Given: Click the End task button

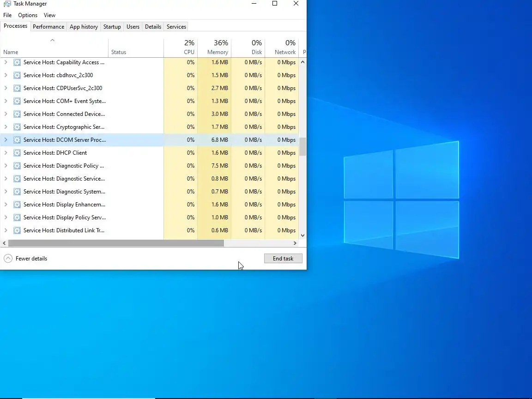Looking at the screenshot, I should click(x=283, y=259).
